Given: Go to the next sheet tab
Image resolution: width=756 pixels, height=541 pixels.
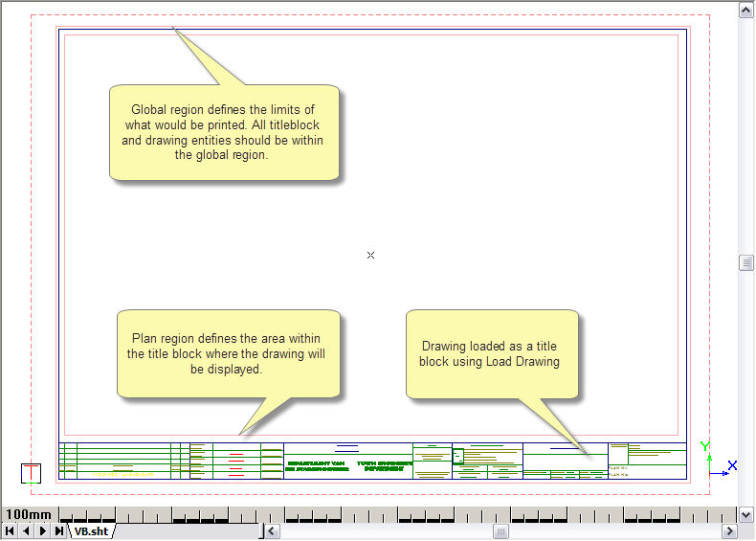Looking at the screenshot, I should [42, 530].
